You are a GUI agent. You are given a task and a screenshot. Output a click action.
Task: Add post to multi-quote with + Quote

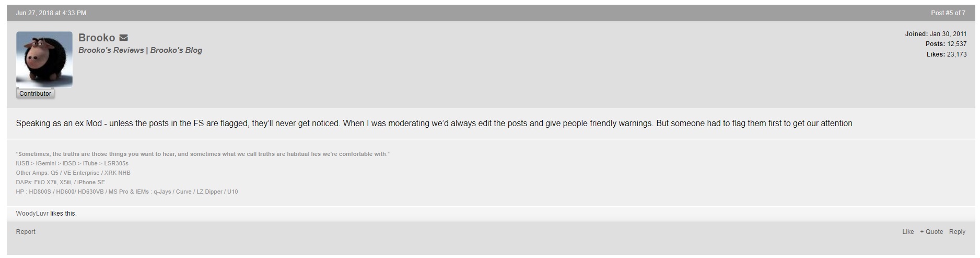[x=931, y=232]
